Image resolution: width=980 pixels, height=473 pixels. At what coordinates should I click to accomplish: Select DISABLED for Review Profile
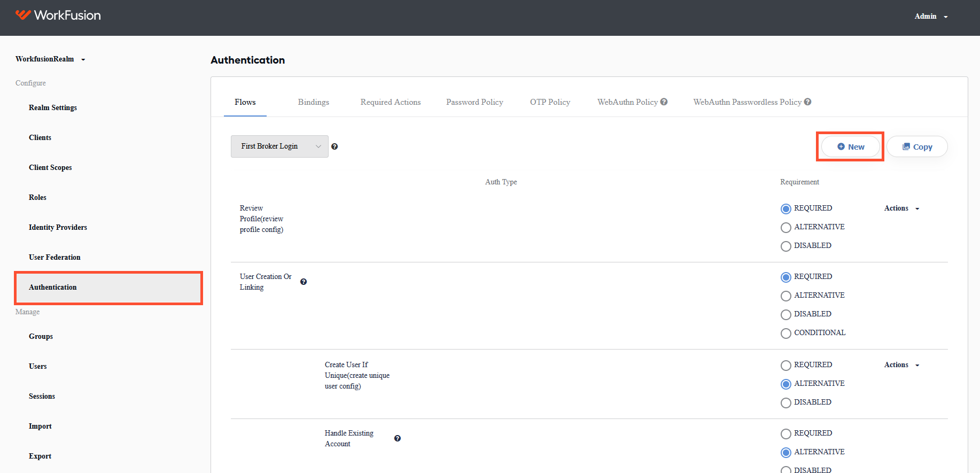coord(785,246)
